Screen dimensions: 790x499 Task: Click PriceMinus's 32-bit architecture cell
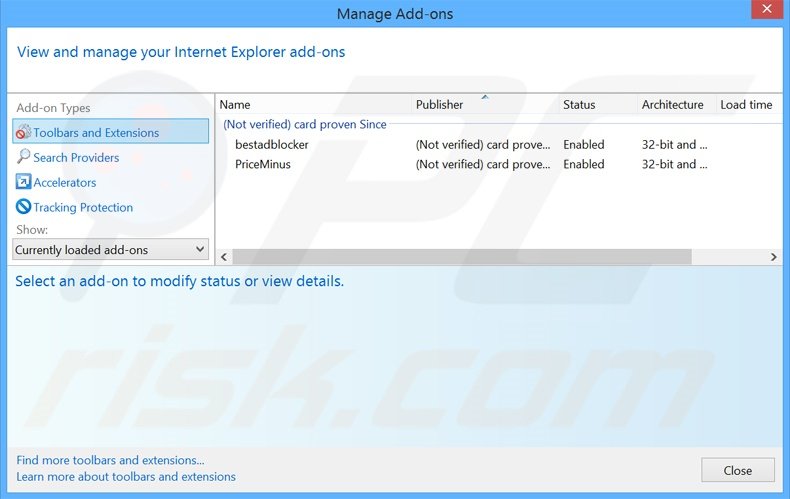click(x=674, y=164)
